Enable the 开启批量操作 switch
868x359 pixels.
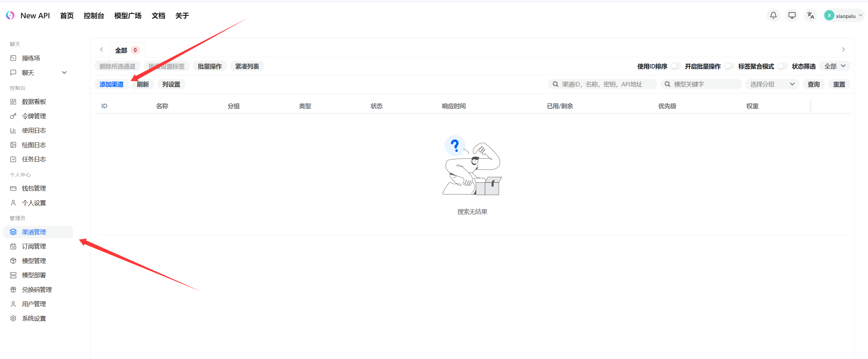pos(729,66)
